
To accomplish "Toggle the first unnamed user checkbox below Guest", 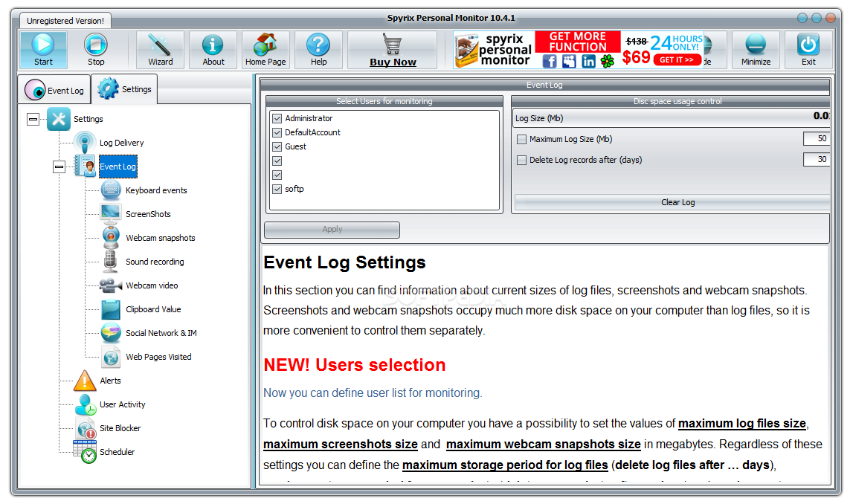I will 277,161.
